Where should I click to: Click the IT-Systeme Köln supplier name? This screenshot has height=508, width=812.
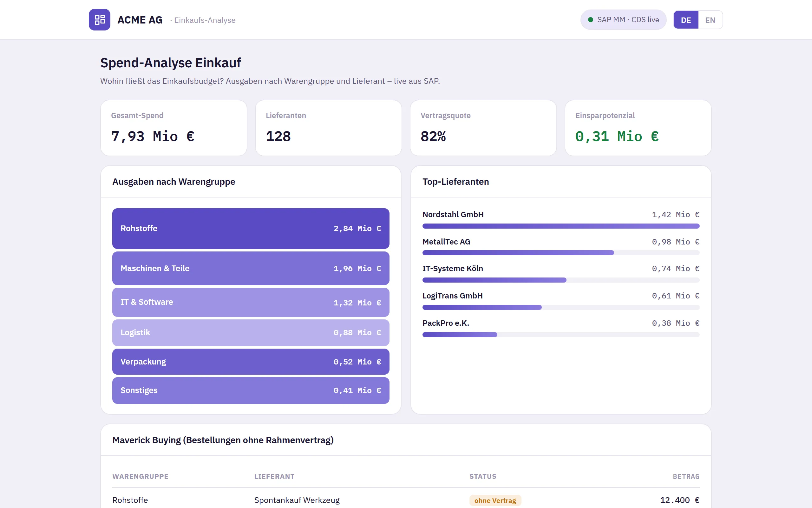453,269
